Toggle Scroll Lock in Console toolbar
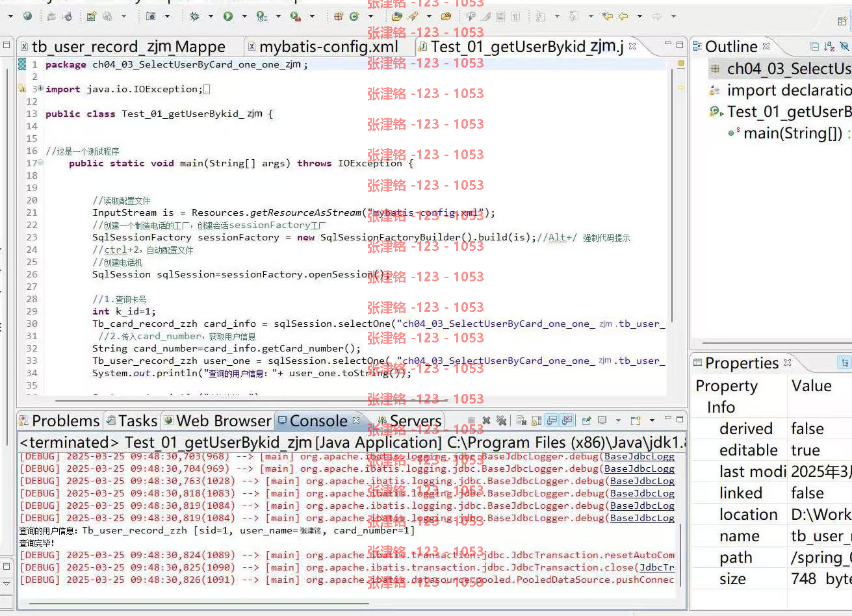 pyautogui.click(x=536, y=420)
